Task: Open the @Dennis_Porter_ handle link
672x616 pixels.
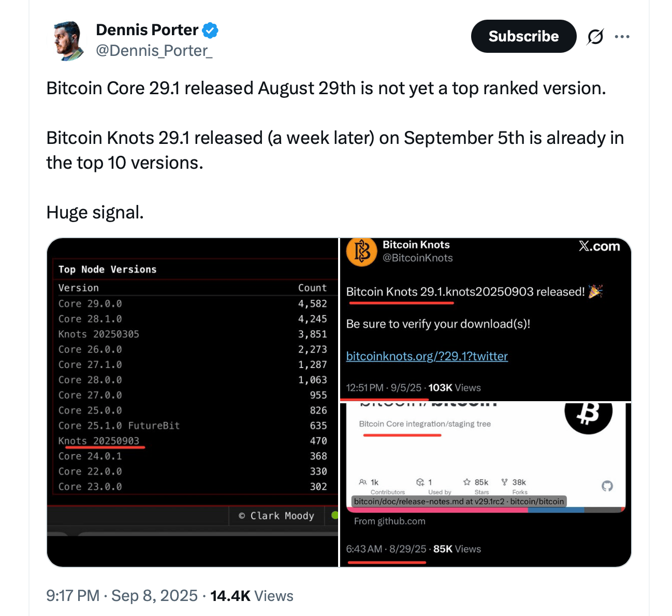Action: coord(154,51)
